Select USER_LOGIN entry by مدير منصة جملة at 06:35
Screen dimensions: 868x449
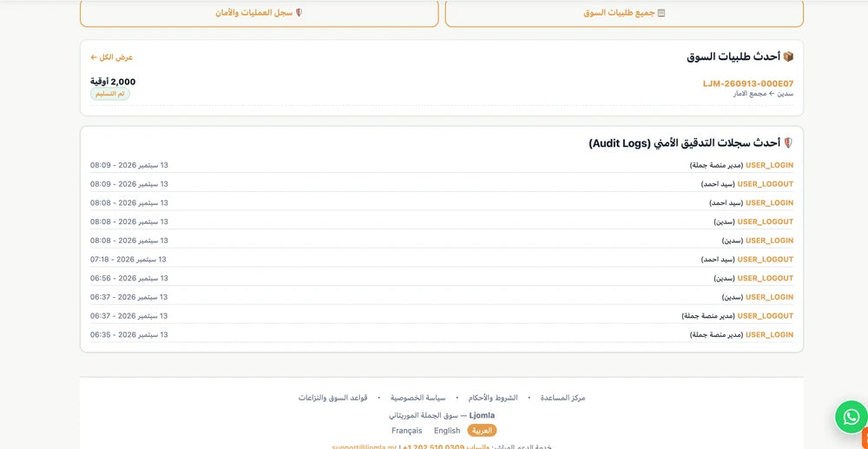(442, 334)
